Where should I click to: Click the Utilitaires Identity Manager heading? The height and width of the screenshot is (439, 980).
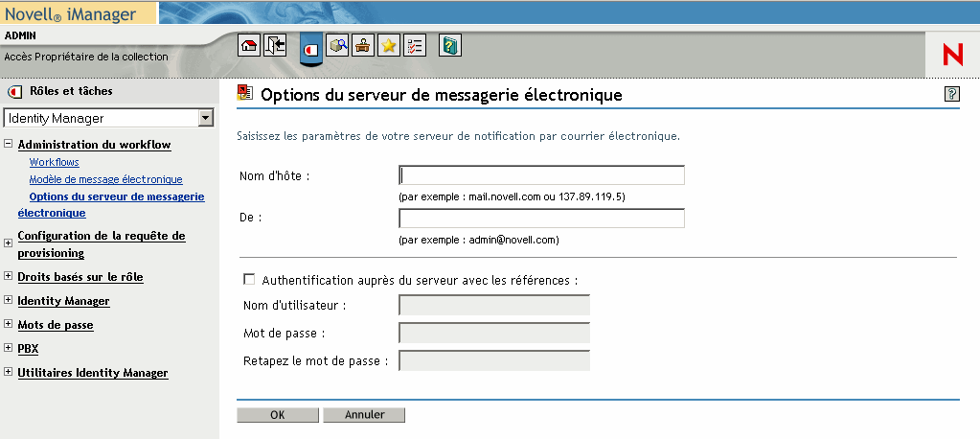click(x=93, y=373)
